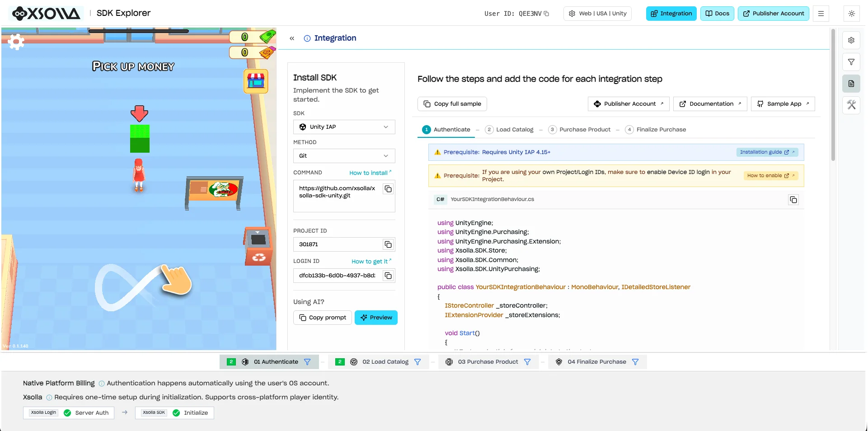Viewport: 868px width, 431px height.
Task: Open the right sidebar settings gear
Action: click(x=851, y=40)
